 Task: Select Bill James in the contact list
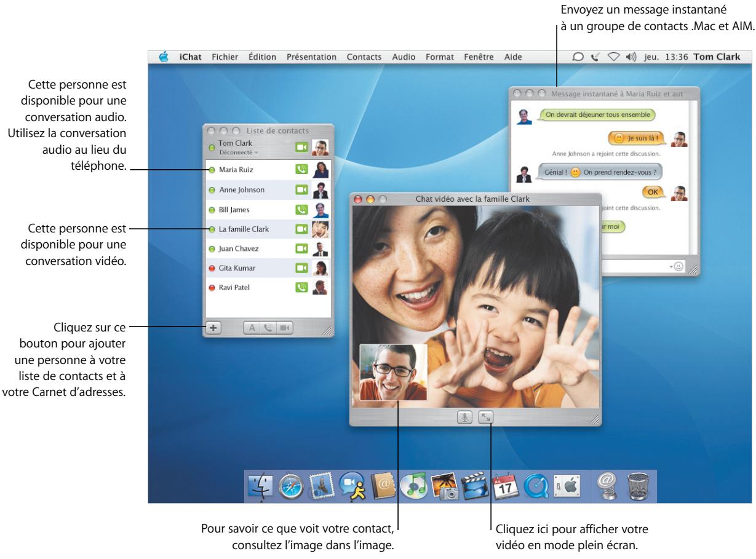[x=268, y=210]
